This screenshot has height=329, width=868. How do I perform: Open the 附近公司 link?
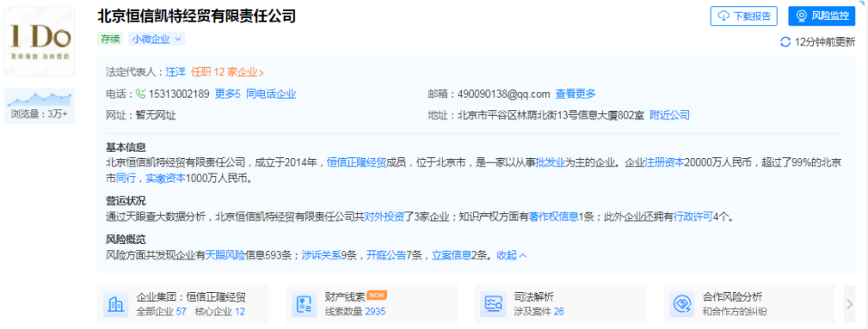pos(670,116)
